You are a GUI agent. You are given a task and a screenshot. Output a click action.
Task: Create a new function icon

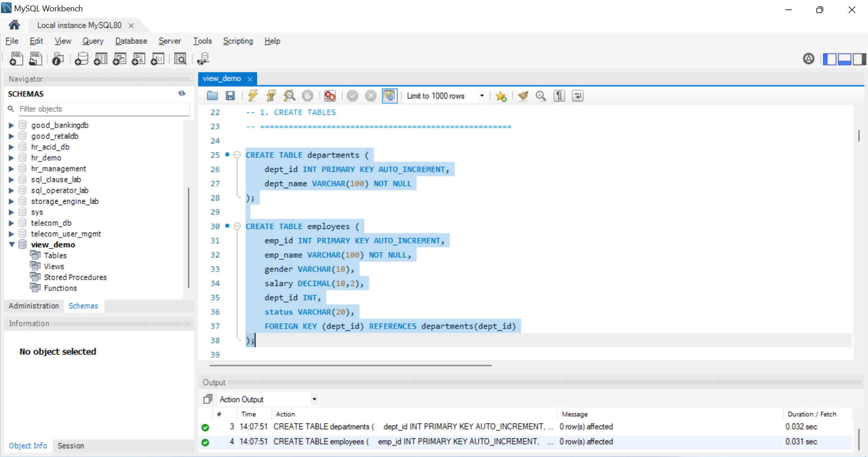157,59
